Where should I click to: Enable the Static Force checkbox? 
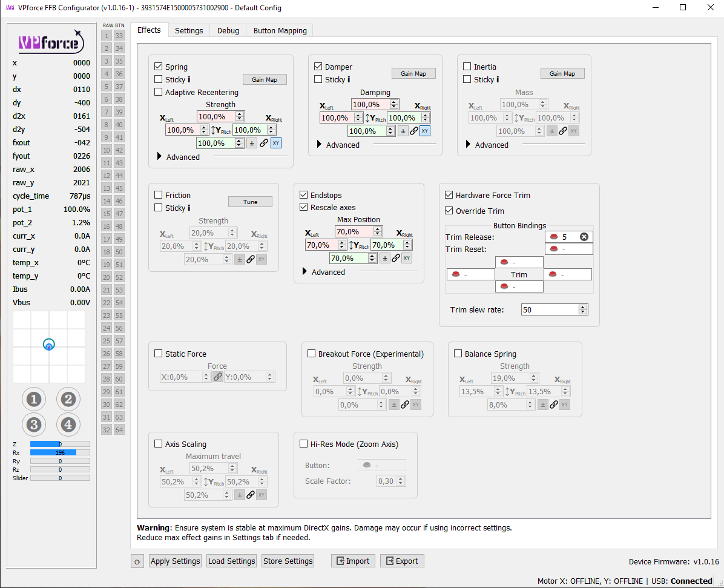159,354
